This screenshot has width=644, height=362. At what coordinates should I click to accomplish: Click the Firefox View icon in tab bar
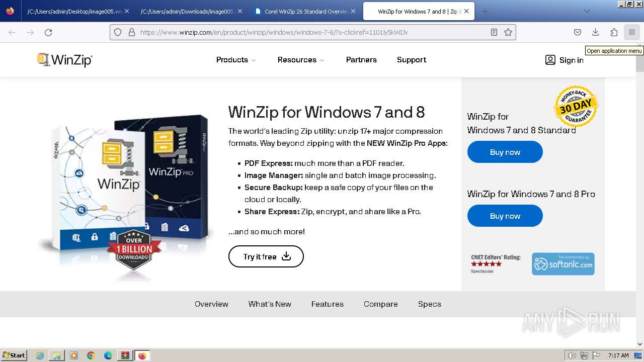[x=10, y=11]
